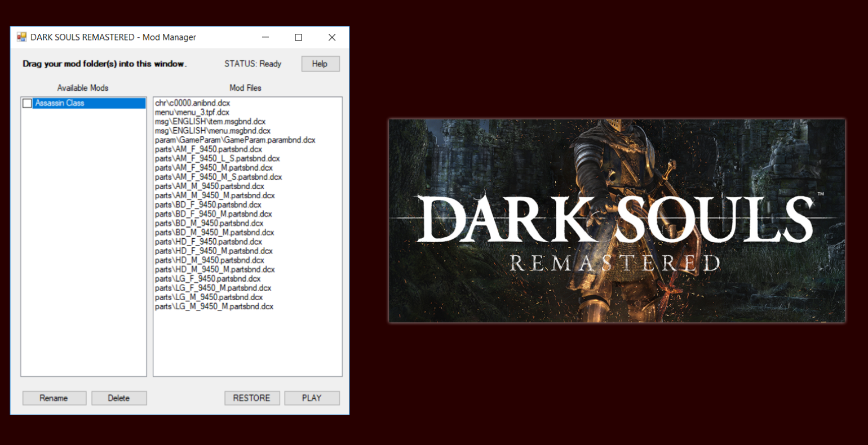
Task: Select parts\HD_F_9450.partsbnd.dcx entry
Action: [209, 242]
